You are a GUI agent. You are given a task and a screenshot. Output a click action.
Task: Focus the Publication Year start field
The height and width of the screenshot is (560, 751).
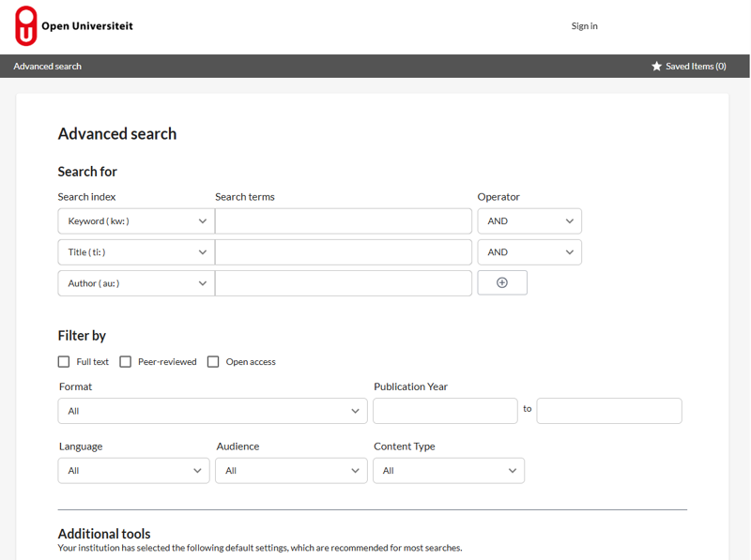point(445,411)
